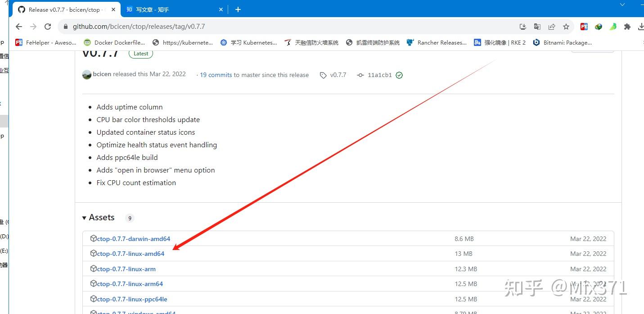Click the Latest release badge
The image size is (644, 314).
tap(141, 54)
